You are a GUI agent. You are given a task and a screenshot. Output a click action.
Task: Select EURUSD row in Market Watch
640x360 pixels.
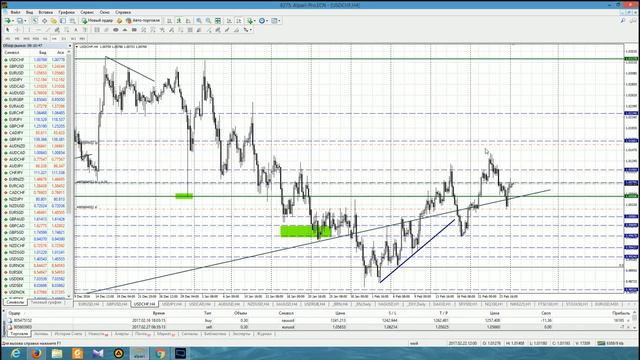click(x=35, y=73)
